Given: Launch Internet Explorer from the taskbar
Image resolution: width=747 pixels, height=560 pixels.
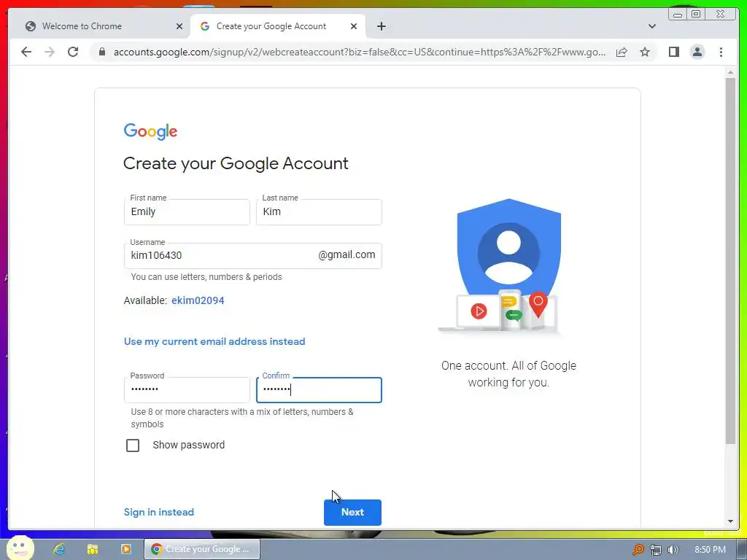Looking at the screenshot, I should 59,549.
